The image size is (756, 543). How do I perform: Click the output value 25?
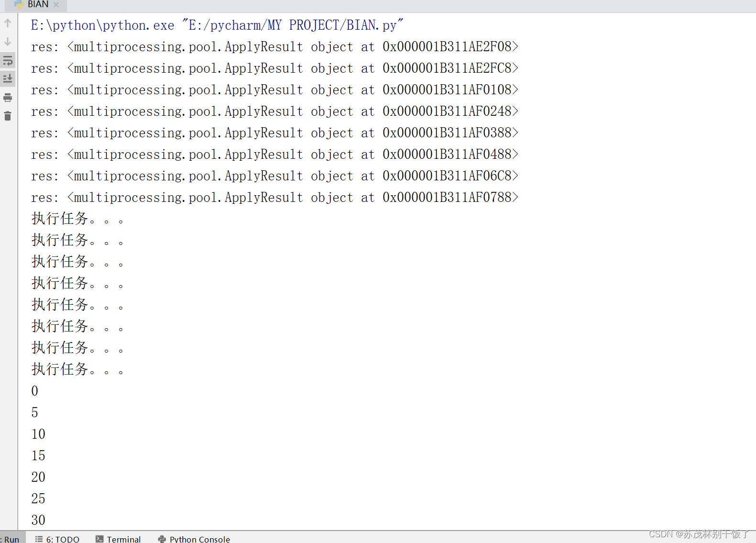point(38,499)
